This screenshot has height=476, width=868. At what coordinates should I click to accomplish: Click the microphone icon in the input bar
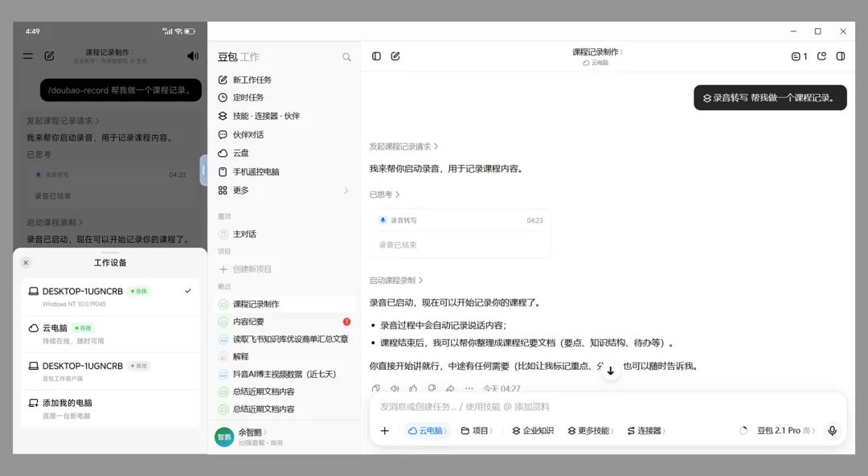pyautogui.click(x=832, y=430)
